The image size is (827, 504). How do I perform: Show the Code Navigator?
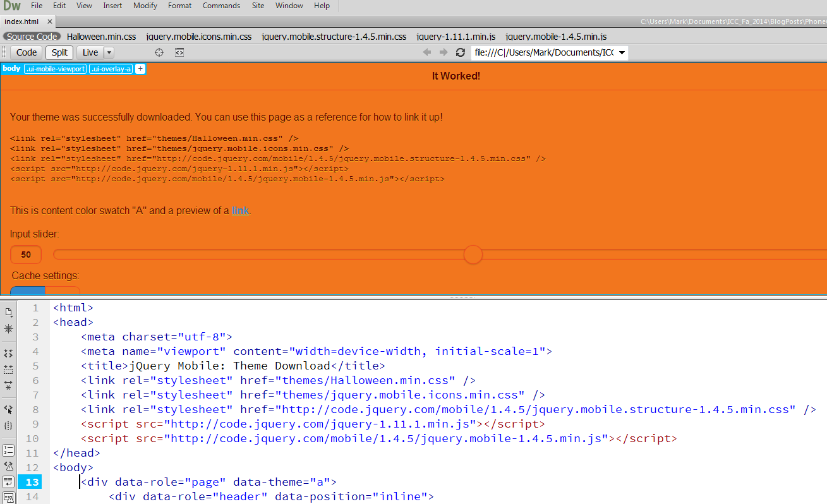[9, 329]
